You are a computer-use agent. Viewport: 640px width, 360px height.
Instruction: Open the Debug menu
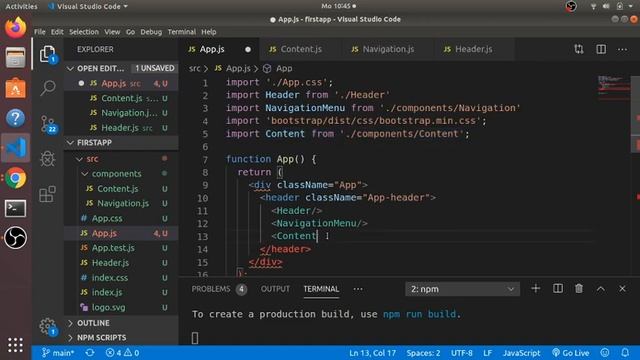pyautogui.click(x=151, y=32)
